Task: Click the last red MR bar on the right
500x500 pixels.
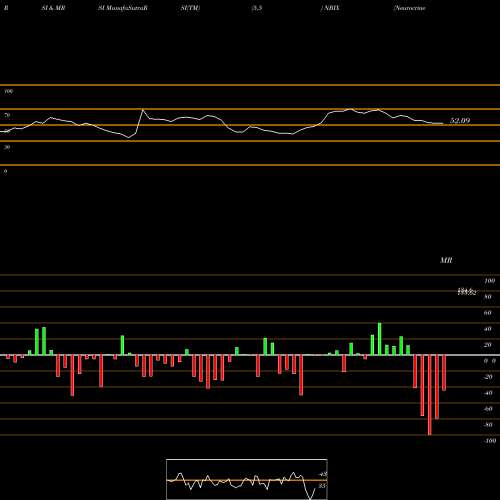Action: [444, 373]
